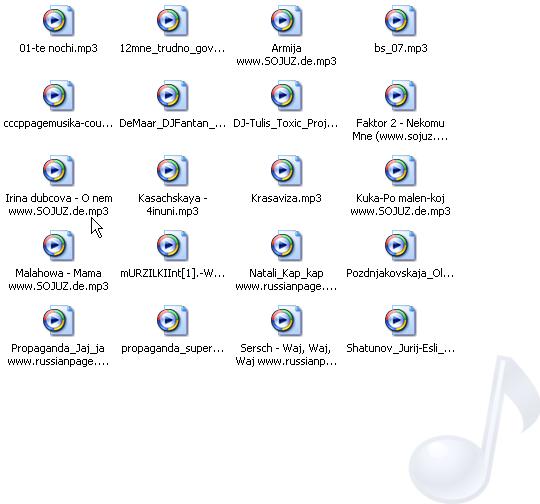Image resolution: width=540 pixels, height=504 pixels.
Task: Select Propaganda_Jaj_ja file icon
Action: (x=58, y=321)
